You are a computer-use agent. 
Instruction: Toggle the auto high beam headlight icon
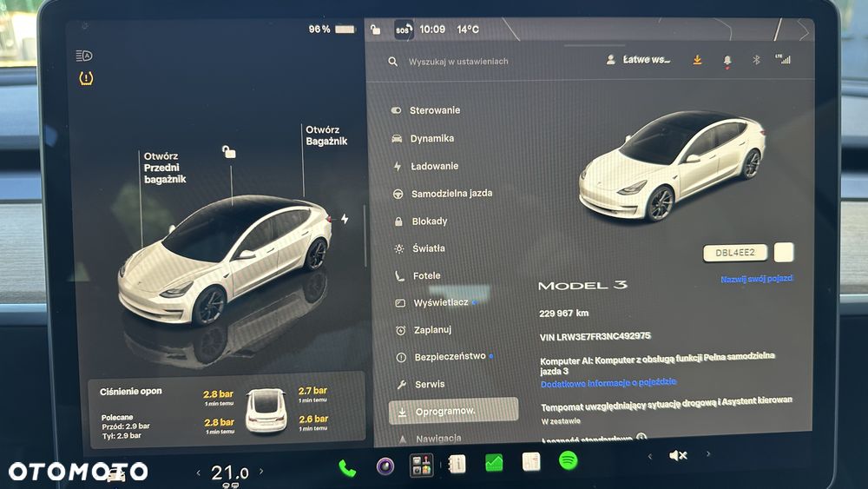pos(84,56)
